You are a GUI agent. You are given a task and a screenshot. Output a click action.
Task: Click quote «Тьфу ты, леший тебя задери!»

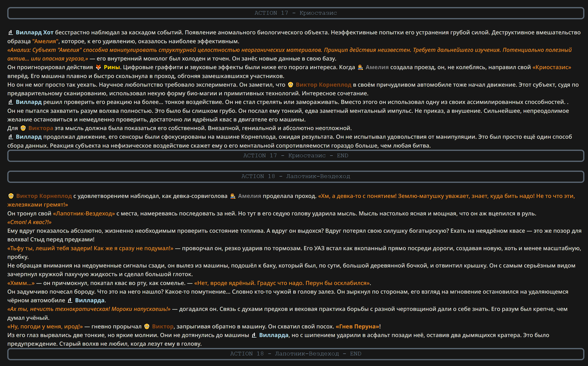[x=90, y=248]
